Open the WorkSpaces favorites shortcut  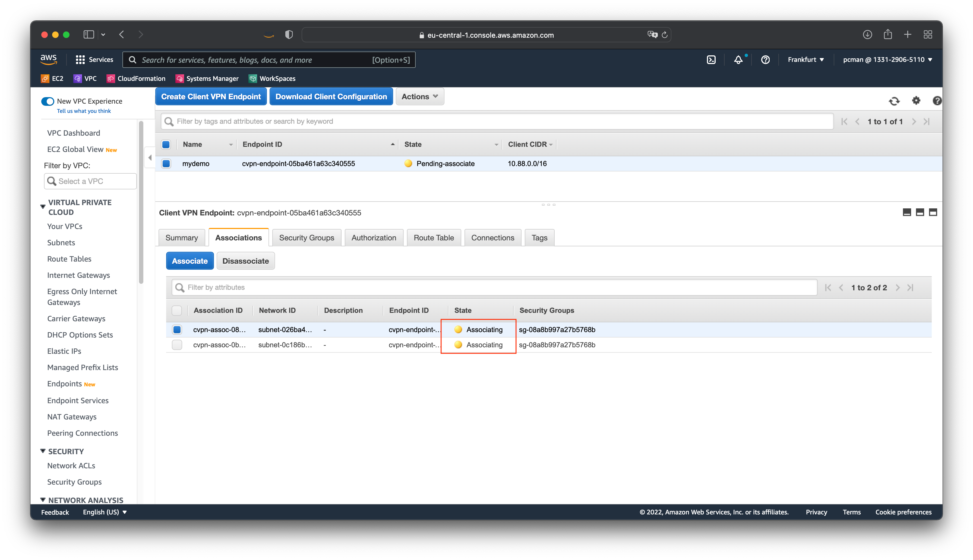pos(272,78)
